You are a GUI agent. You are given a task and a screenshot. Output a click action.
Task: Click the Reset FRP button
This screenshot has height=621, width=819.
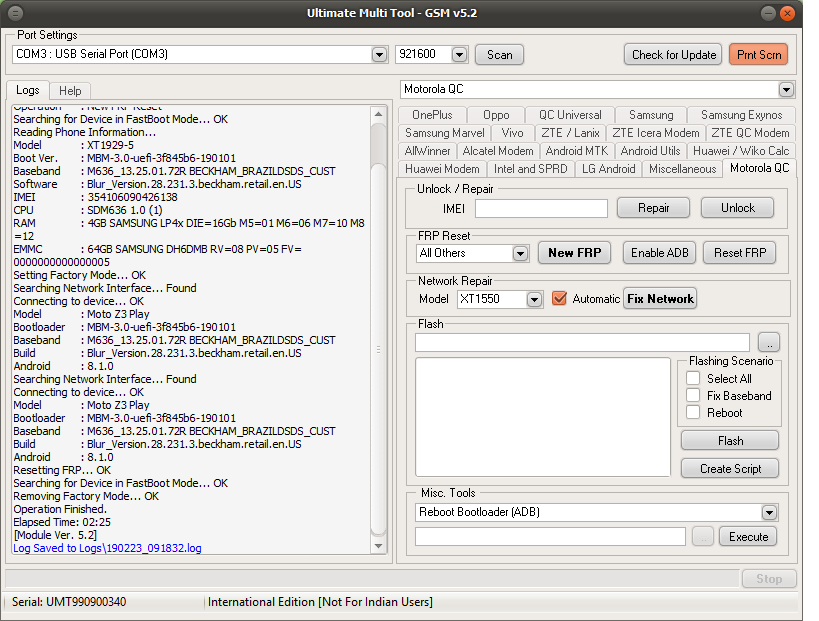[x=740, y=253]
